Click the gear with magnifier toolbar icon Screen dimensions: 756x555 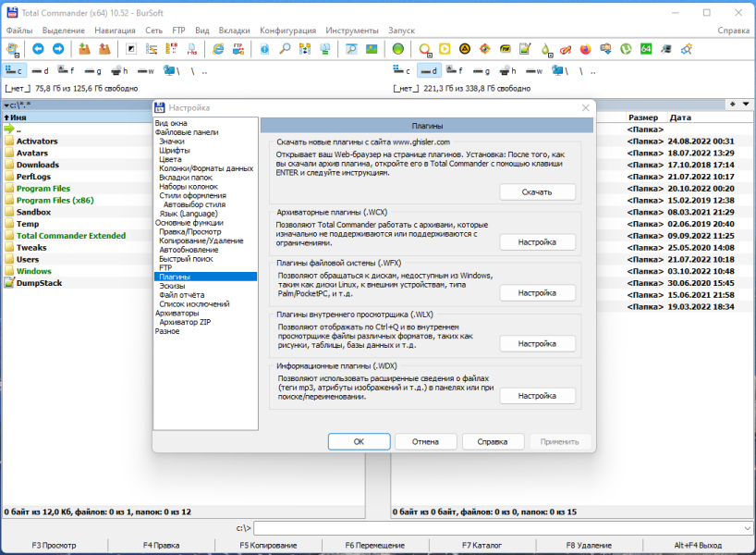pos(687,49)
